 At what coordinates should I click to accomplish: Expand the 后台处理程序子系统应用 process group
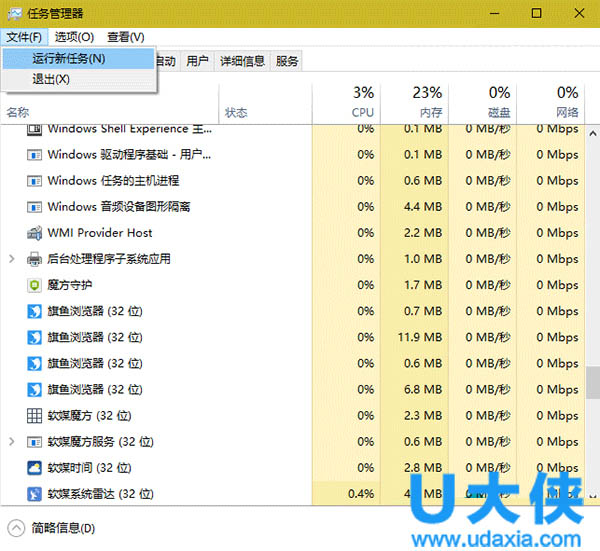coord(12,259)
